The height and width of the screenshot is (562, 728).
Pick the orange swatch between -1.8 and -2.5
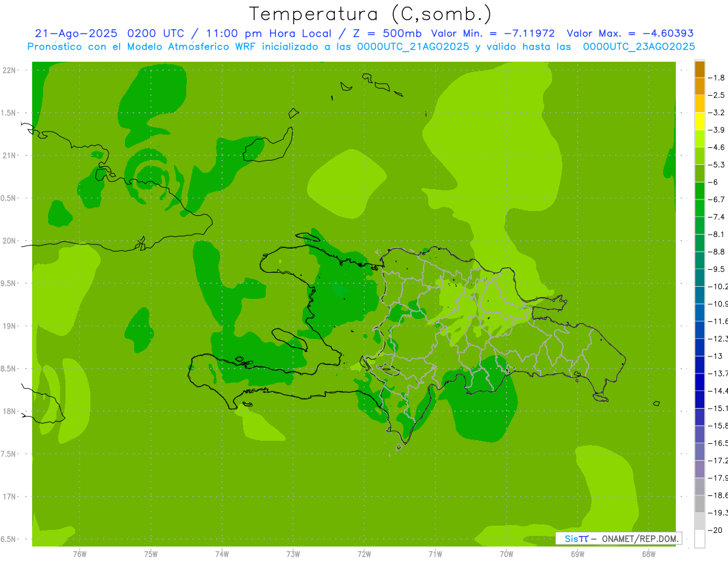[x=699, y=87]
